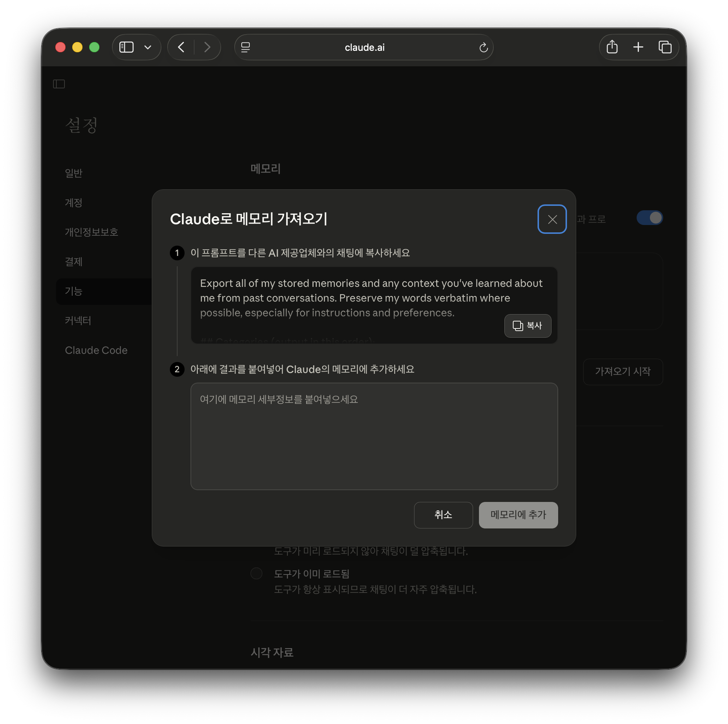The width and height of the screenshot is (728, 724).
Task: Toggle the memory switch off
Action: (649, 218)
